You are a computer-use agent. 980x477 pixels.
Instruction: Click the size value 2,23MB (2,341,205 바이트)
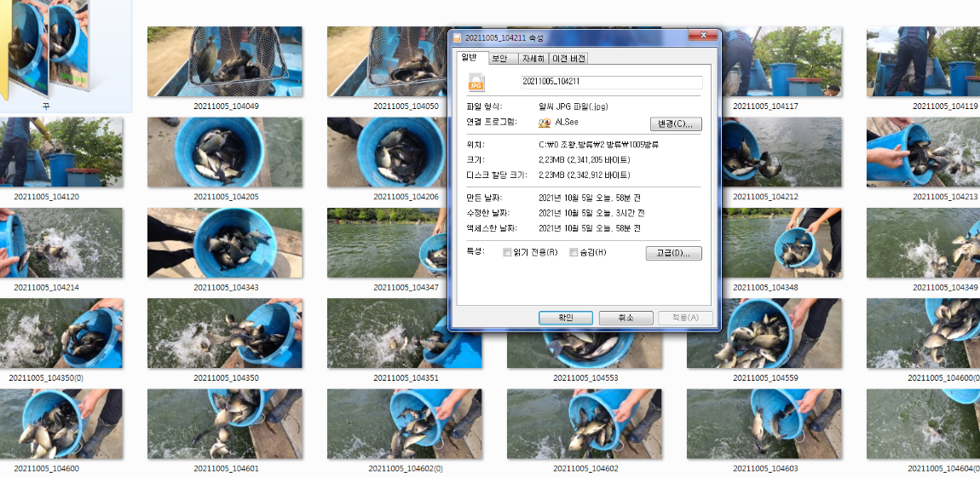pyautogui.click(x=584, y=160)
